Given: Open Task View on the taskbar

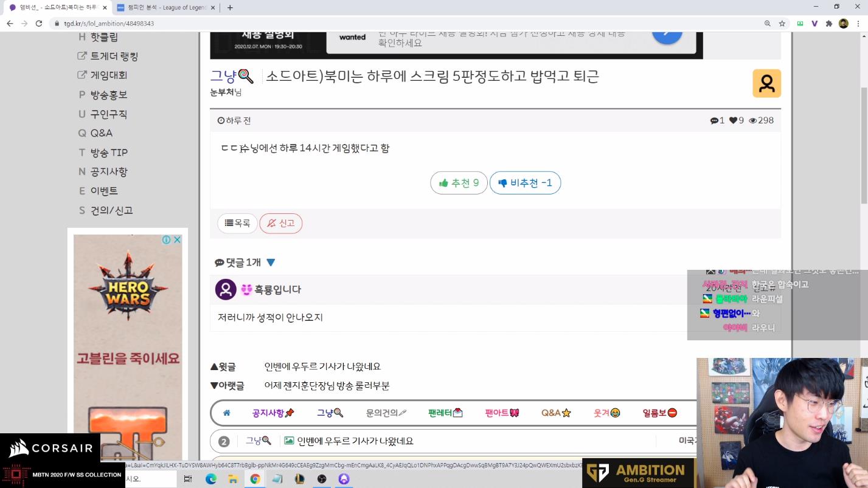Looking at the screenshot, I should [187, 479].
